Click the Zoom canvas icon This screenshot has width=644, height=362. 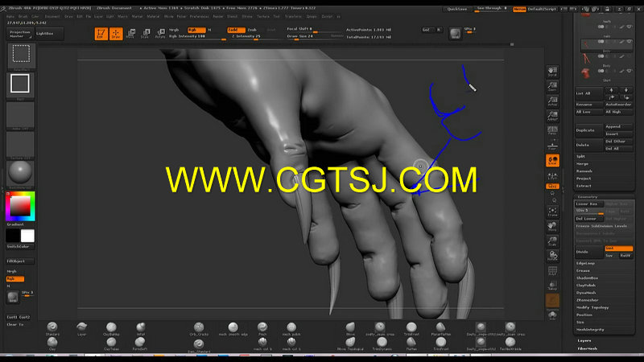click(552, 86)
